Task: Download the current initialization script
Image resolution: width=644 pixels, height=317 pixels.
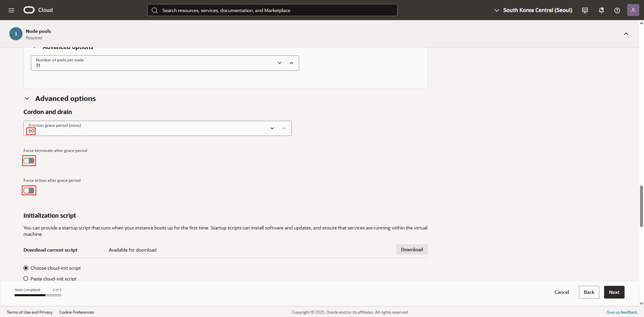Action: pyautogui.click(x=412, y=250)
